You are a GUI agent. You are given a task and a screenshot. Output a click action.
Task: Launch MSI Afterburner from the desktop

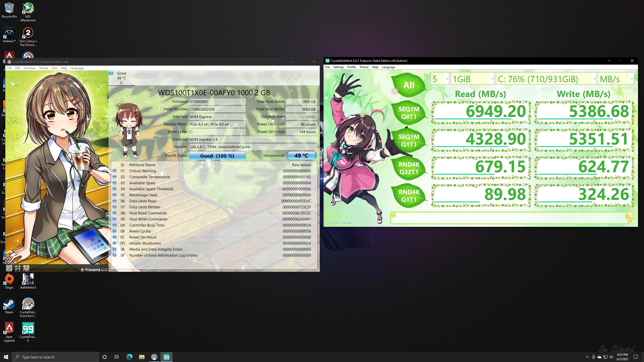(x=28, y=12)
